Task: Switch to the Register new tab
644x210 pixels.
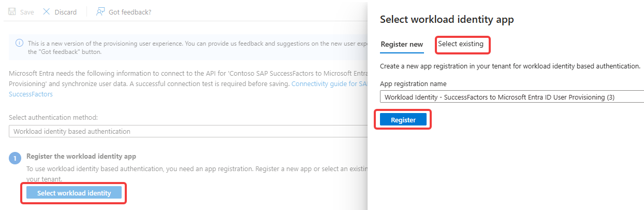Action: click(402, 44)
